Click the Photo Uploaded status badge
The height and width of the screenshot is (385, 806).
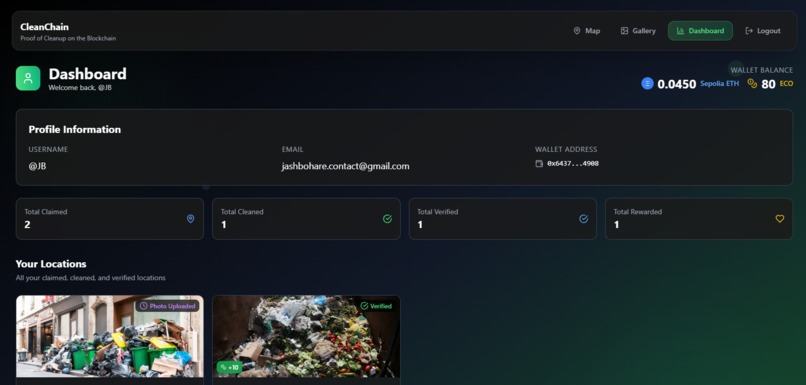(168, 306)
